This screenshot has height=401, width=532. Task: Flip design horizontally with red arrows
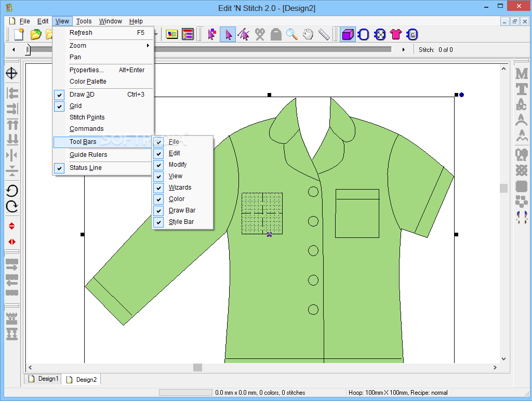(x=12, y=242)
